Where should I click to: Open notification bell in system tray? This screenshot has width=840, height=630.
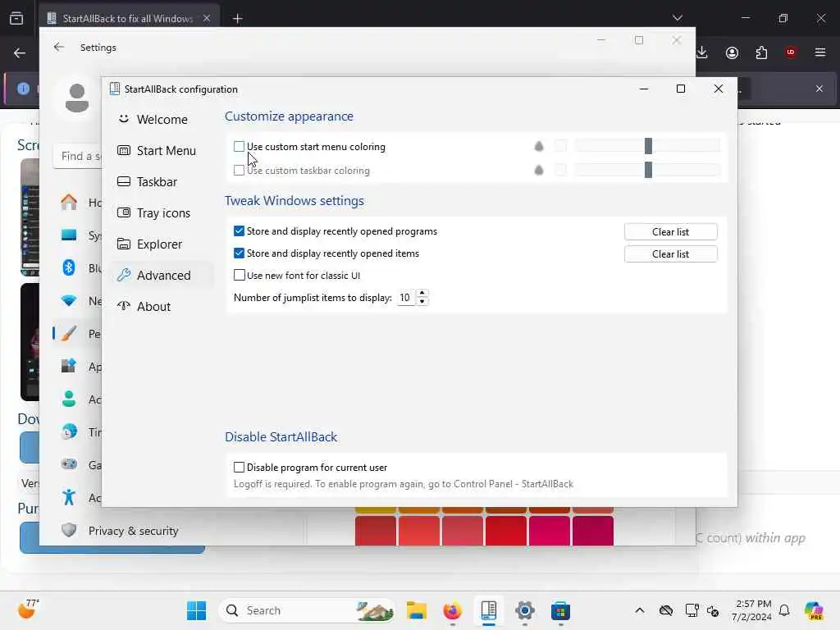pyautogui.click(x=784, y=610)
